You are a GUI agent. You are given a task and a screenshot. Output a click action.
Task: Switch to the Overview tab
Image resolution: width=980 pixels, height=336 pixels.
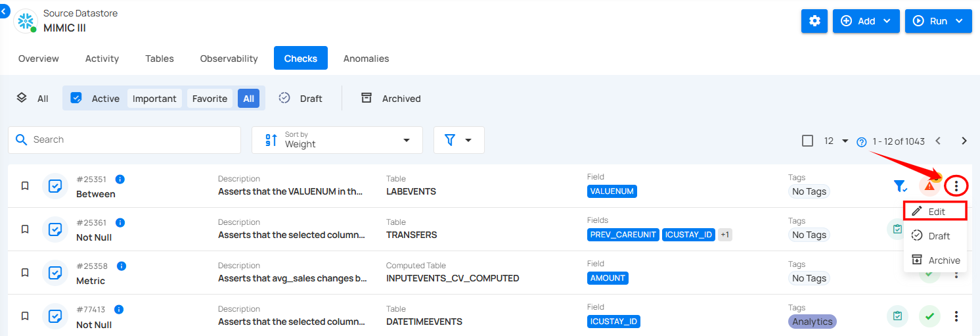tap(39, 59)
